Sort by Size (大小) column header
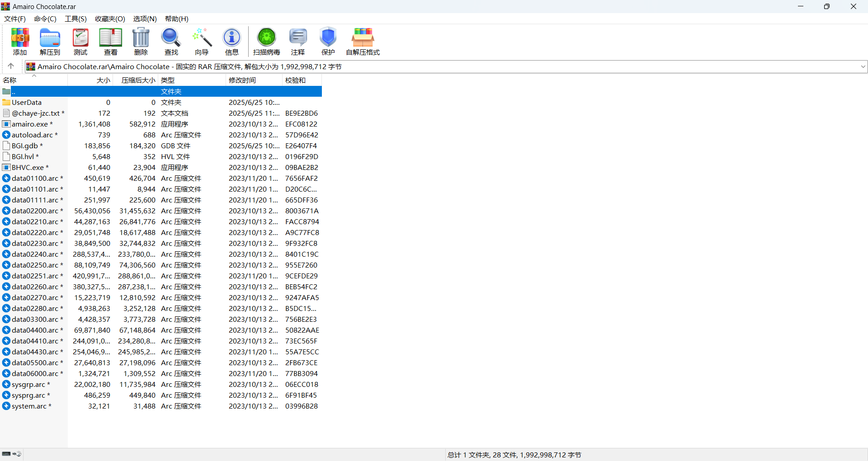 pyautogui.click(x=103, y=80)
